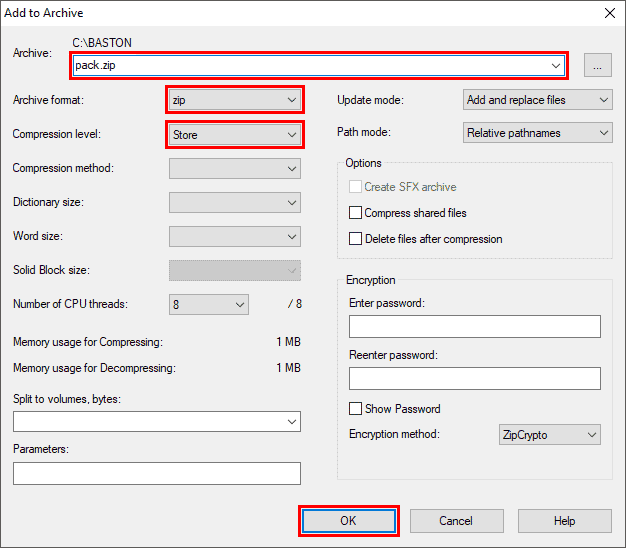
Task: Open Help for archive options
Action: 564,521
